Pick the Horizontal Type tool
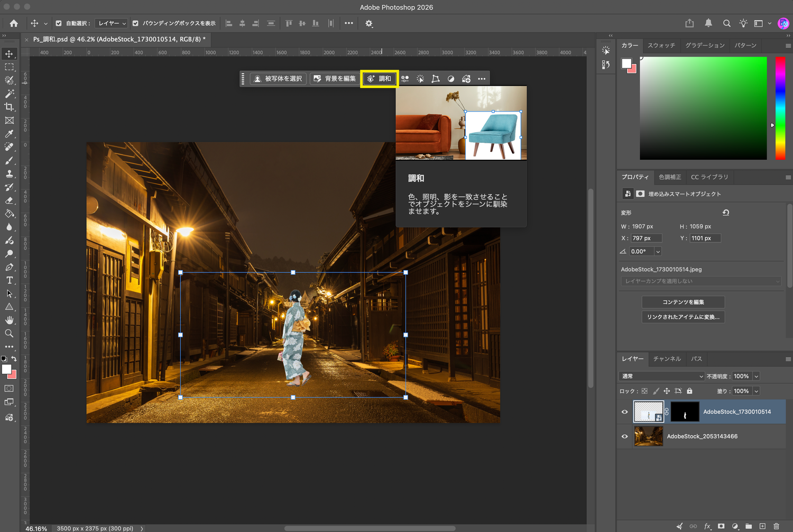 [x=10, y=280]
